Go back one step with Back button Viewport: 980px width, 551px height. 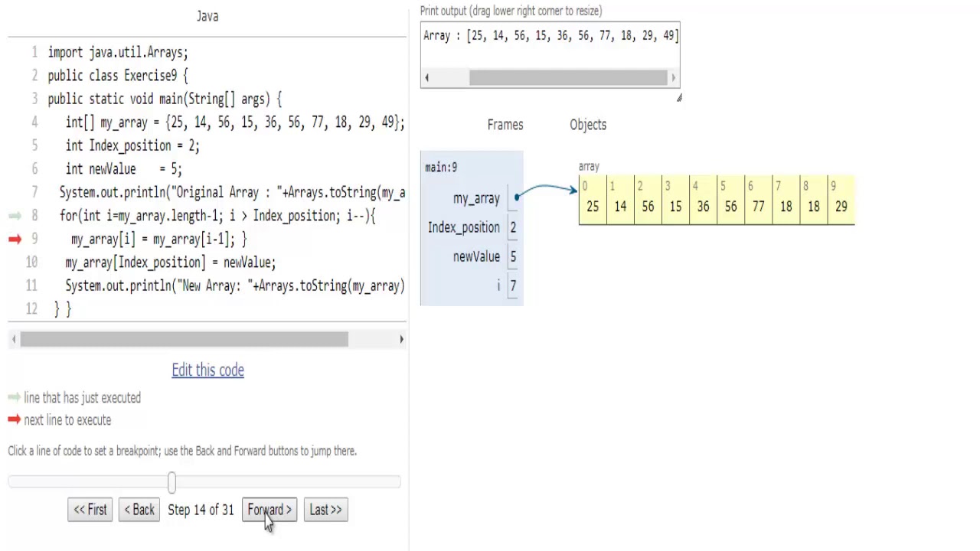tap(139, 510)
